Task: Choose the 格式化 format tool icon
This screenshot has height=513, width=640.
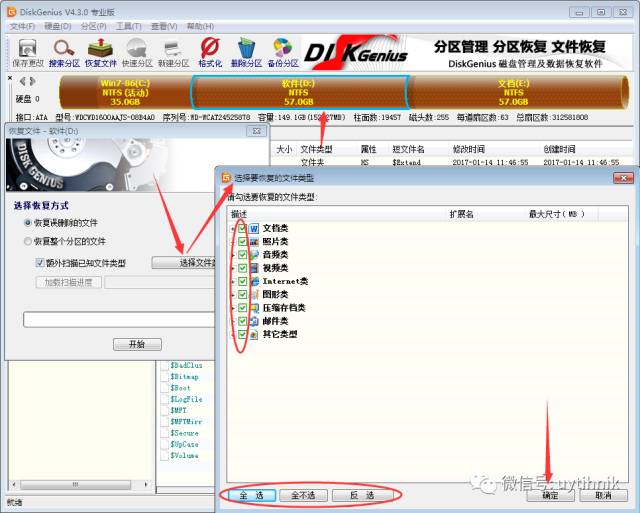Action: (x=210, y=53)
